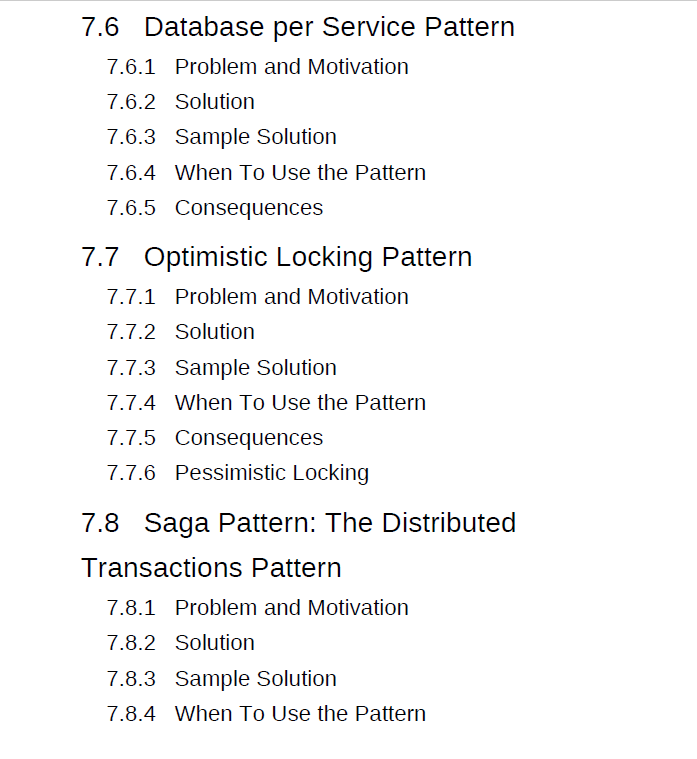Navigate to 7.7.6 Pessimistic Locking
Image resolution: width=697 pixels, height=759 pixels.
pyautogui.click(x=271, y=473)
